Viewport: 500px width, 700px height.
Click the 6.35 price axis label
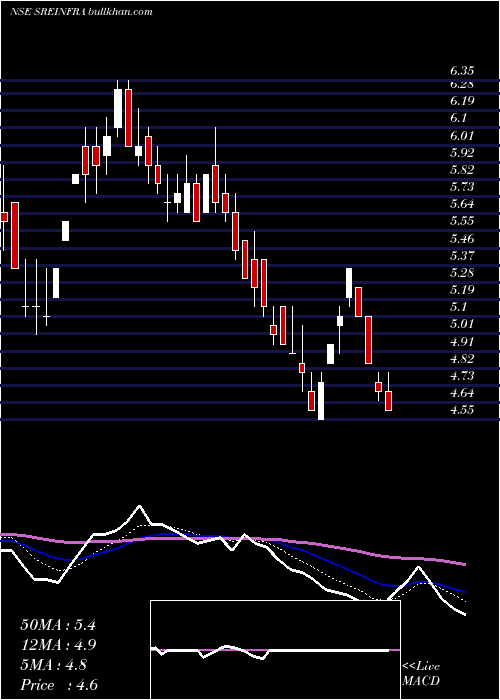[462, 71]
